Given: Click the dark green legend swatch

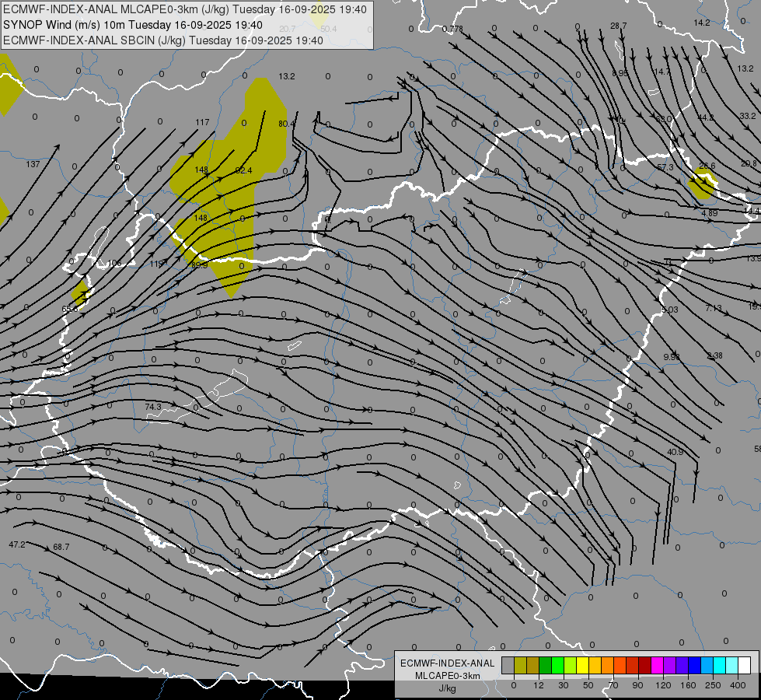Looking at the screenshot, I should [x=546, y=666].
